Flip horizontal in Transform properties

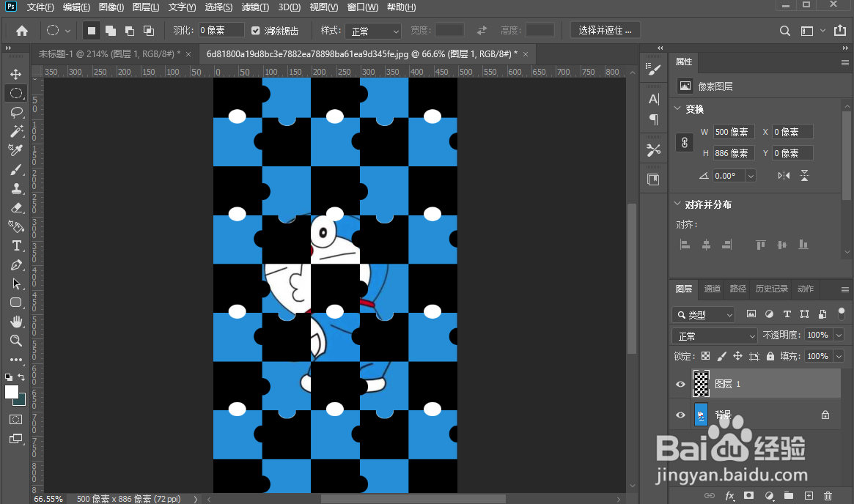tap(784, 175)
